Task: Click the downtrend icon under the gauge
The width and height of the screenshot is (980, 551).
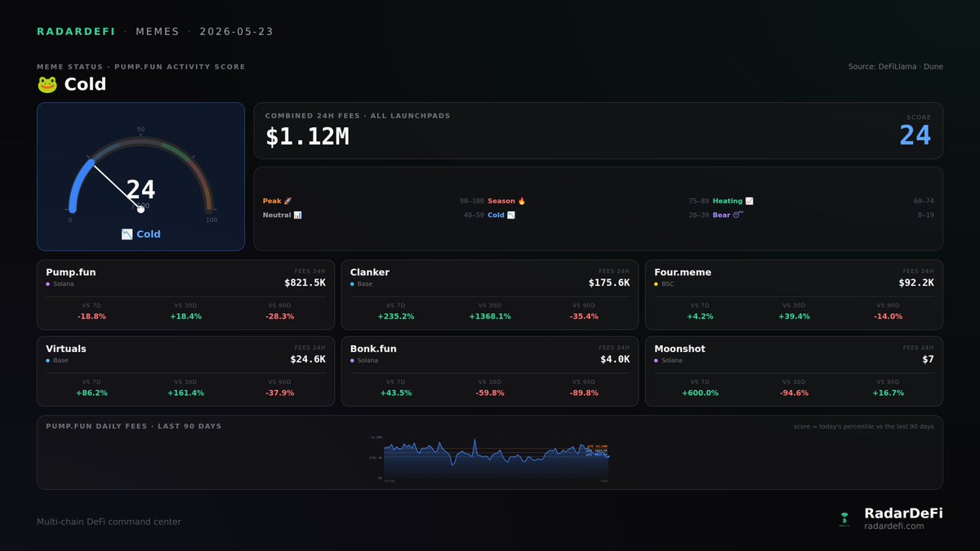Action: (127, 234)
